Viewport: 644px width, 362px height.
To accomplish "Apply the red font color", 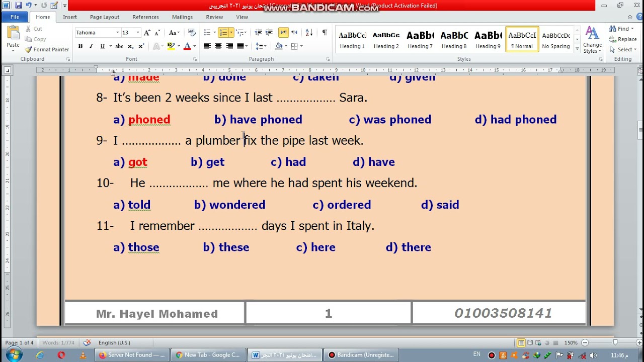I will (187, 46).
